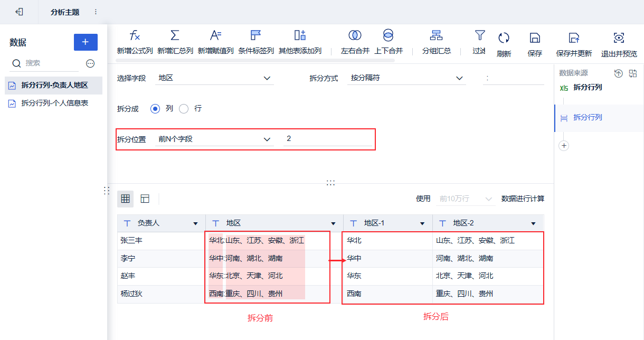Switch to the header layout view icon

145,199
